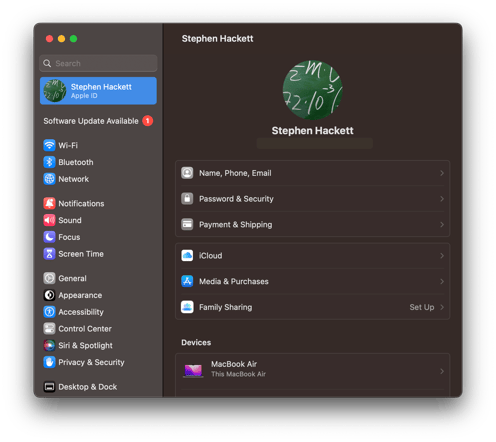Click the Stephen Hackett window title

coord(218,39)
